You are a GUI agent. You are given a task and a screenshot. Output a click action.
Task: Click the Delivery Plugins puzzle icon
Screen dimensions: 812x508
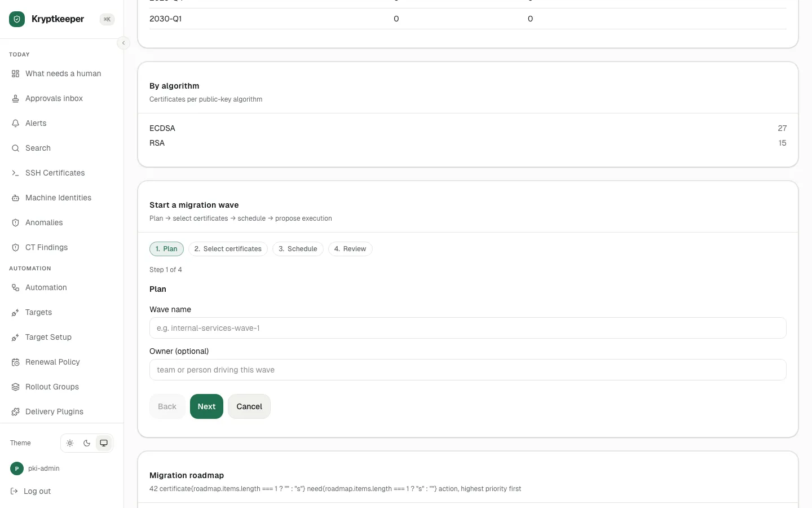(x=16, y=412)
